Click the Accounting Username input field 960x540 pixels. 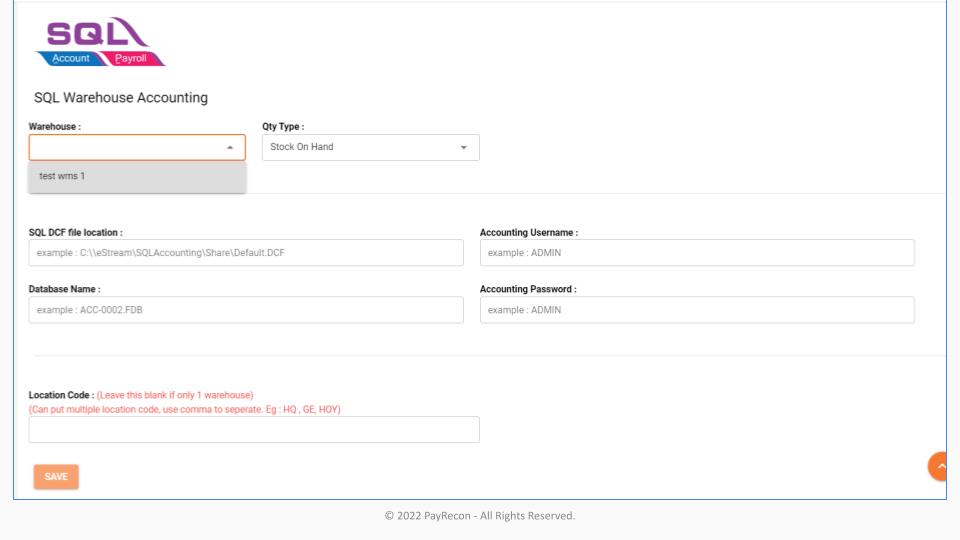click(697, 253)
